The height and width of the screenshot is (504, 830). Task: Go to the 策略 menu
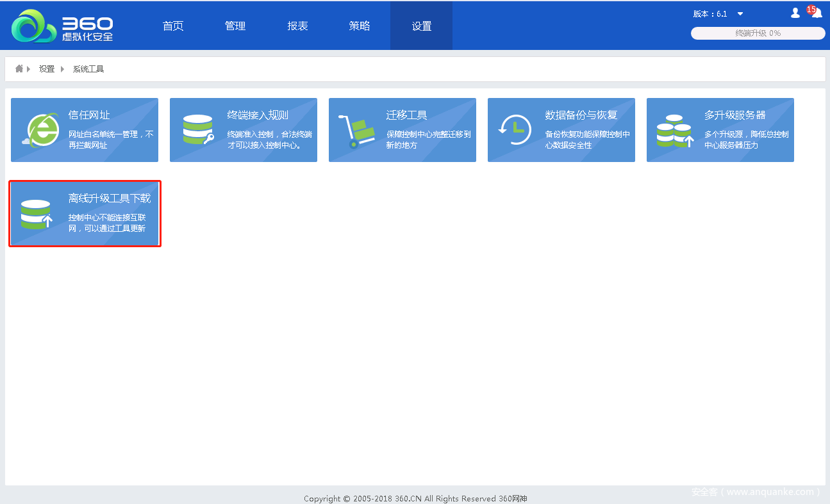coord(360,26)
